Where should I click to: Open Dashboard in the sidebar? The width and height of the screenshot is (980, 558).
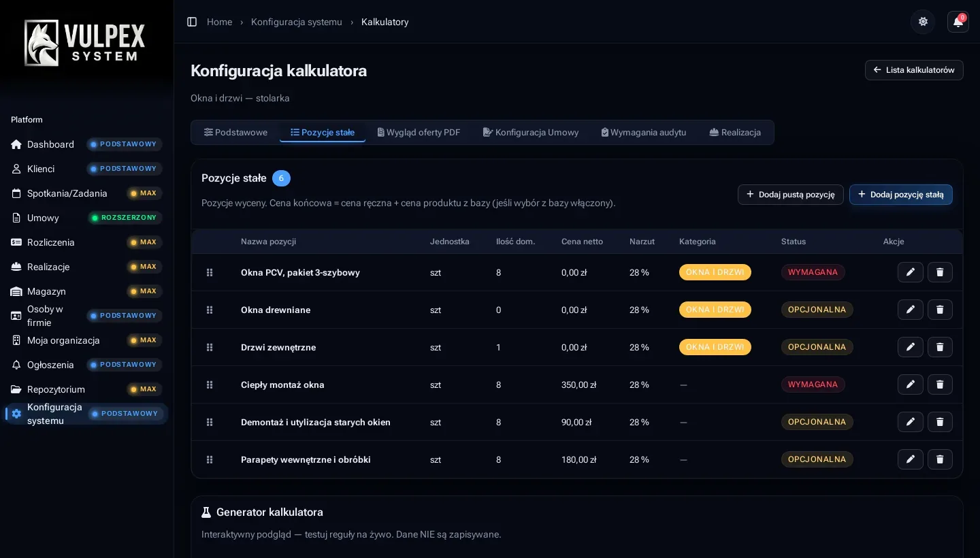pos(86,144)
